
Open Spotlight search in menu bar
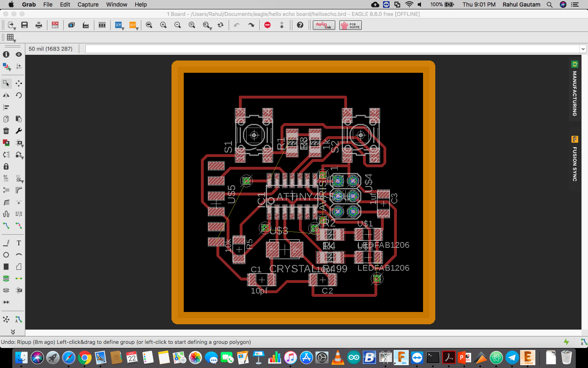tap(550, 4)
